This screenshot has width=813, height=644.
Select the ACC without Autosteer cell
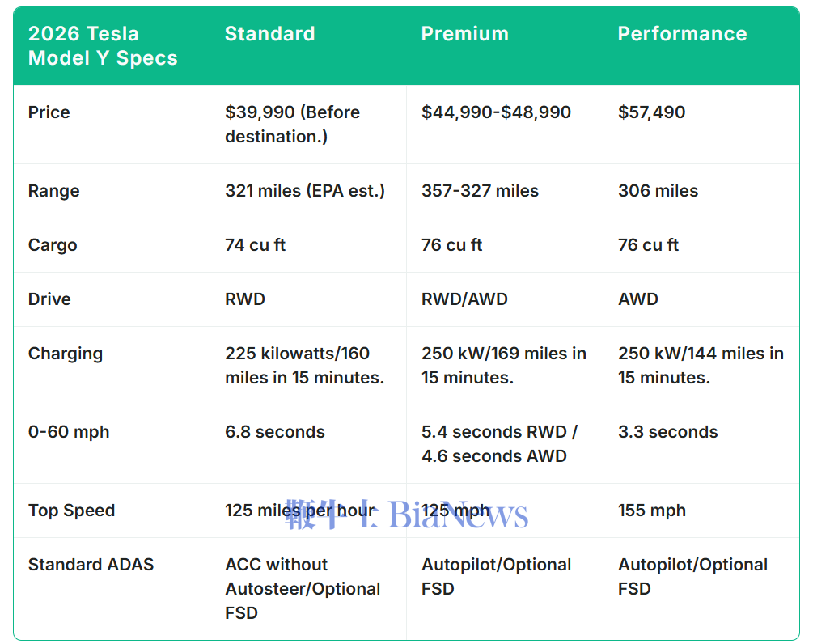click(303, 588)
